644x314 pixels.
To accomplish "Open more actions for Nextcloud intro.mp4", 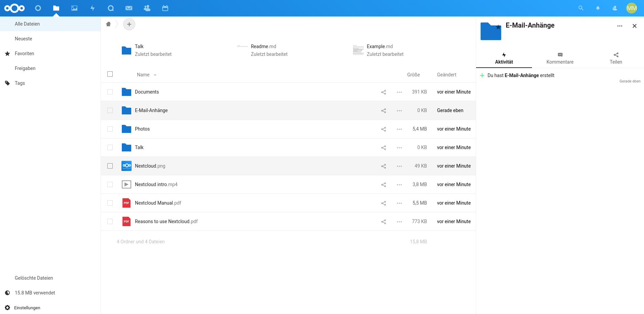I will [x=399, y=184].
